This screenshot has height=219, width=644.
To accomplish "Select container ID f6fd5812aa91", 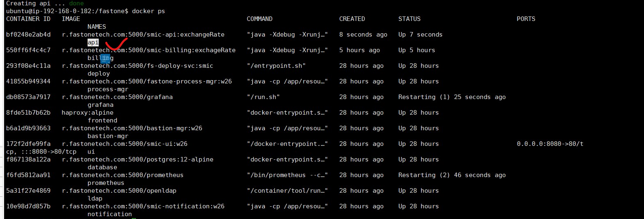I will 28,175.
